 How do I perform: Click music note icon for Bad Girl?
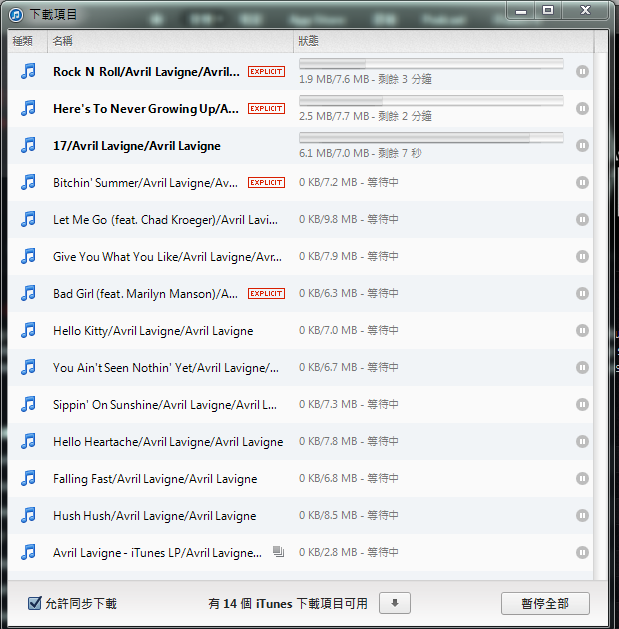point(28,293)
